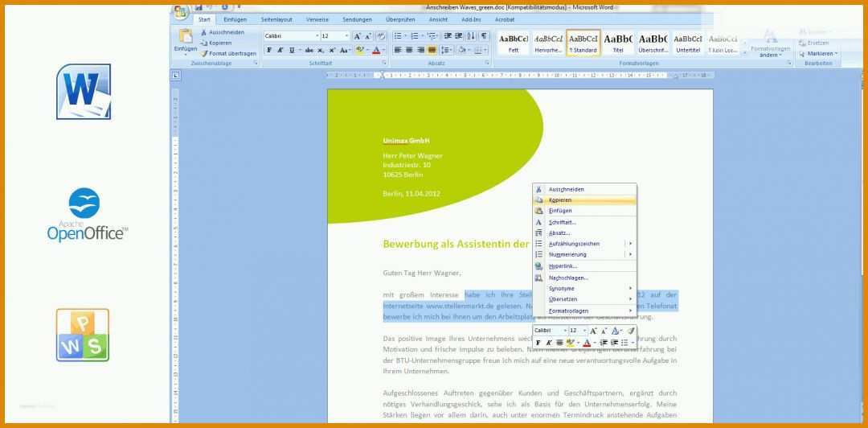
Task: Click the numbered list icon in ribbon
Action: coord(416,36)
